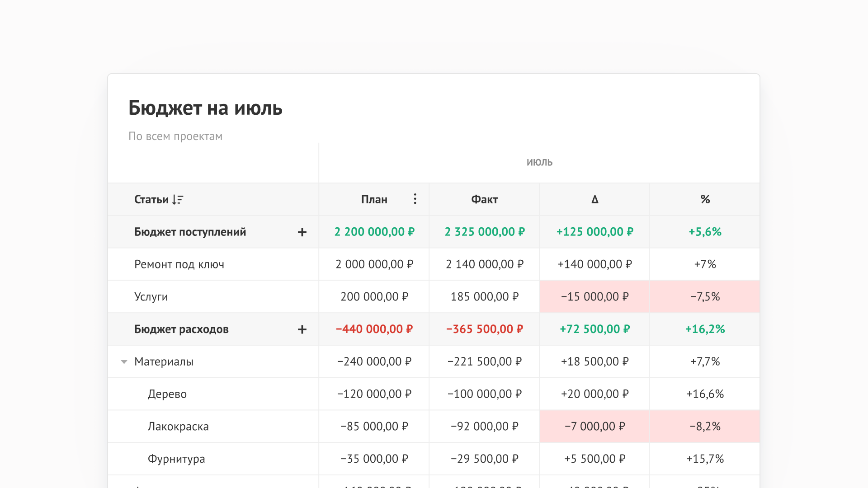Select the План column header
Screen dimensions: 868x488
coord(374,199)
